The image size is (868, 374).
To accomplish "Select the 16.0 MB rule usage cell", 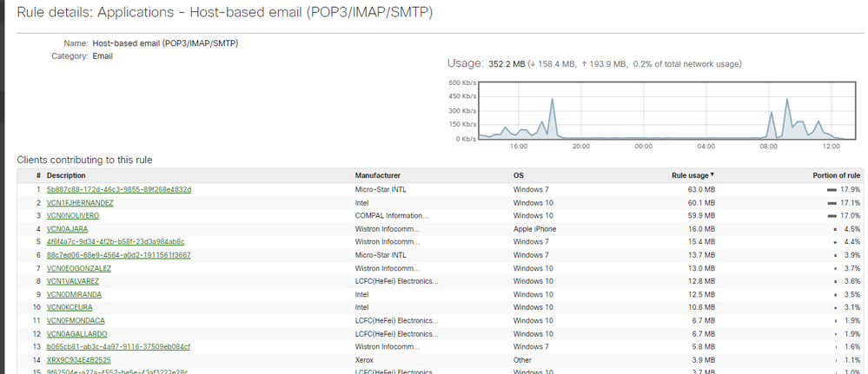I will [703, 229].
